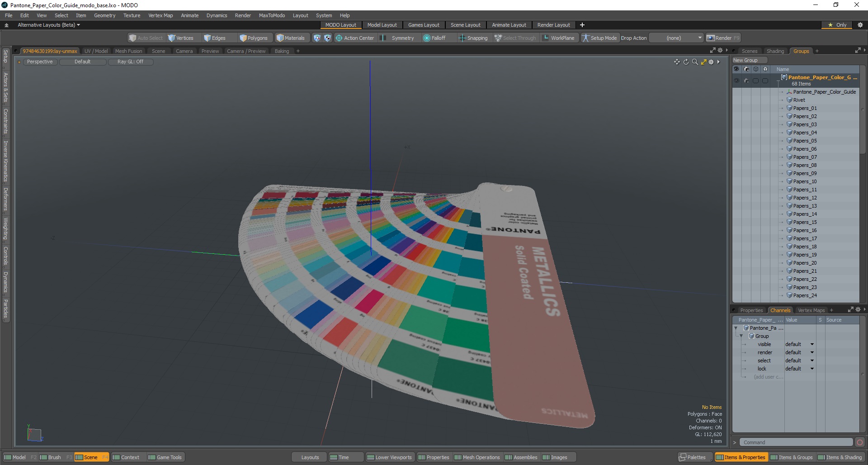This screenshot has height=465, width=868.
Task: Switch to the UV / Model tab
Action: point(96,51)
